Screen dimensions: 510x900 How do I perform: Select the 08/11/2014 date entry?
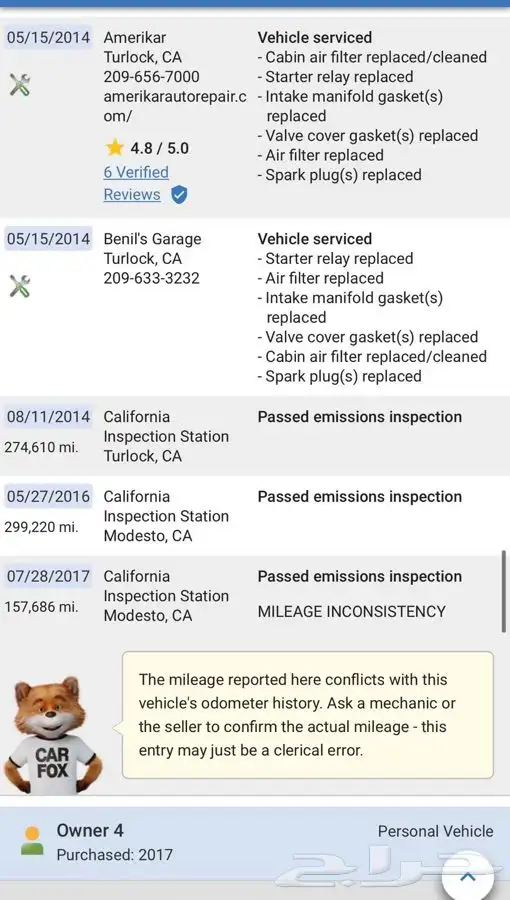point(48,416)
